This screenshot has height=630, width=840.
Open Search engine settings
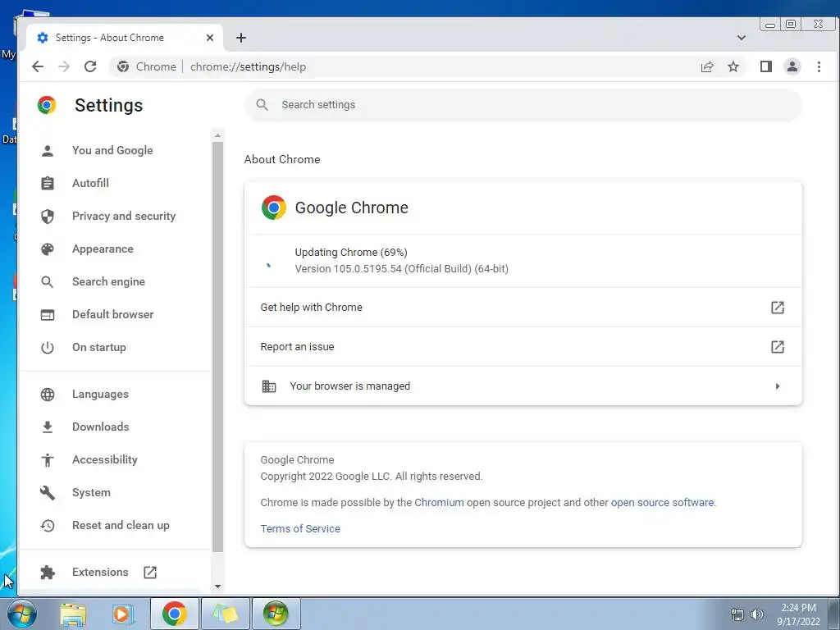click(109, 282)
